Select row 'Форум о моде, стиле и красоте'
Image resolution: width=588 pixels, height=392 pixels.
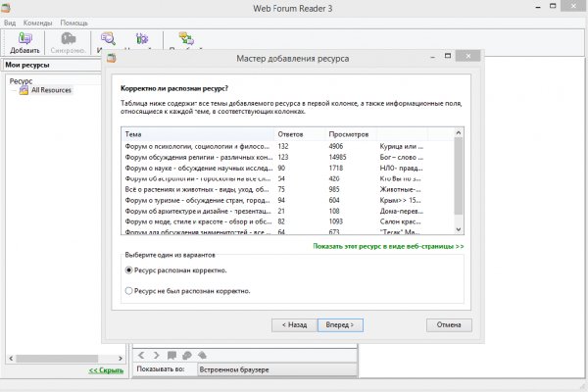(x=287, y=221)
